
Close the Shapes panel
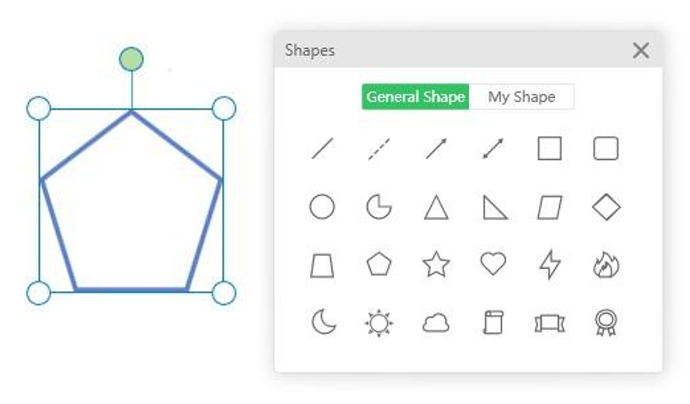(641, 50)
